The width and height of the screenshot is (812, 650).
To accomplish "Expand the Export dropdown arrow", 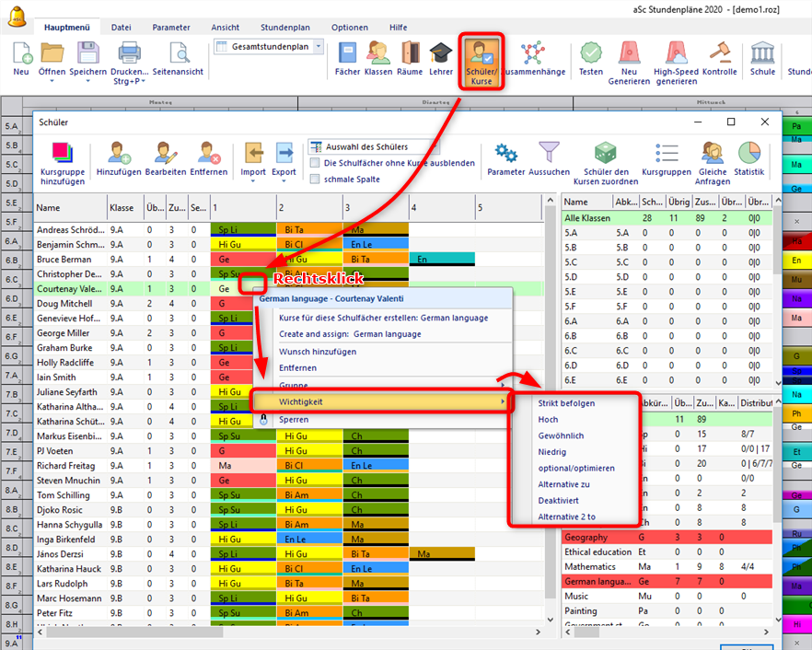I will point(284,181).
